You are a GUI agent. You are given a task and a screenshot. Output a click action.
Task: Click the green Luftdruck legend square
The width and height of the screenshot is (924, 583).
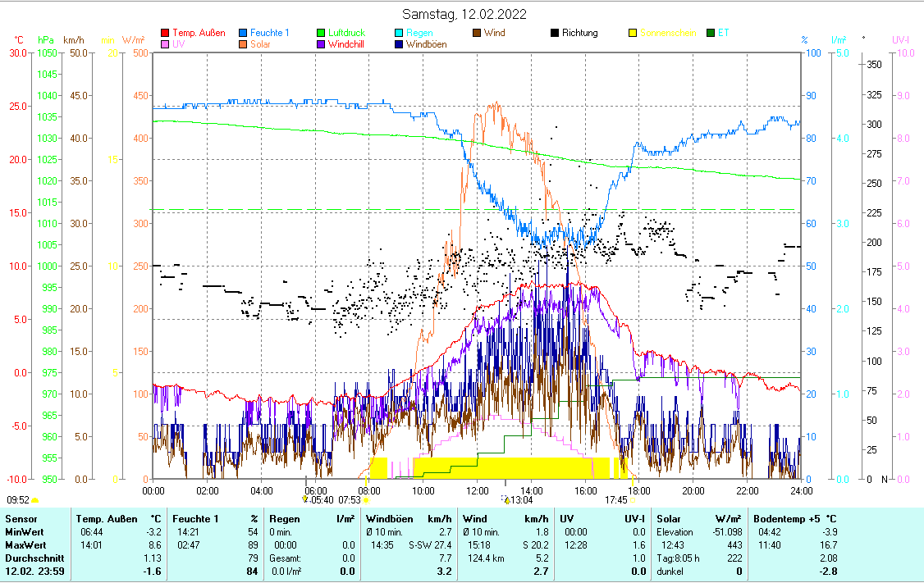point(322,34)
